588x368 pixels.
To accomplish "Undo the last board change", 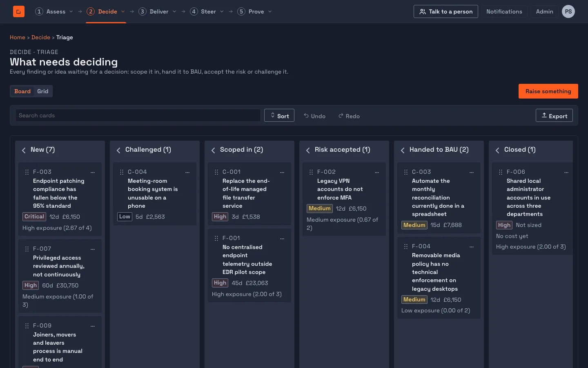I will pos(314,116).
